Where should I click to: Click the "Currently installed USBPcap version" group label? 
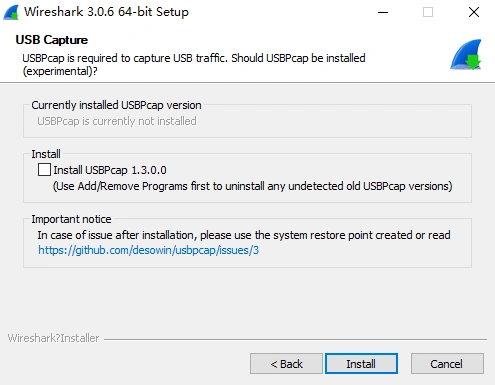(x=116, y=105)
